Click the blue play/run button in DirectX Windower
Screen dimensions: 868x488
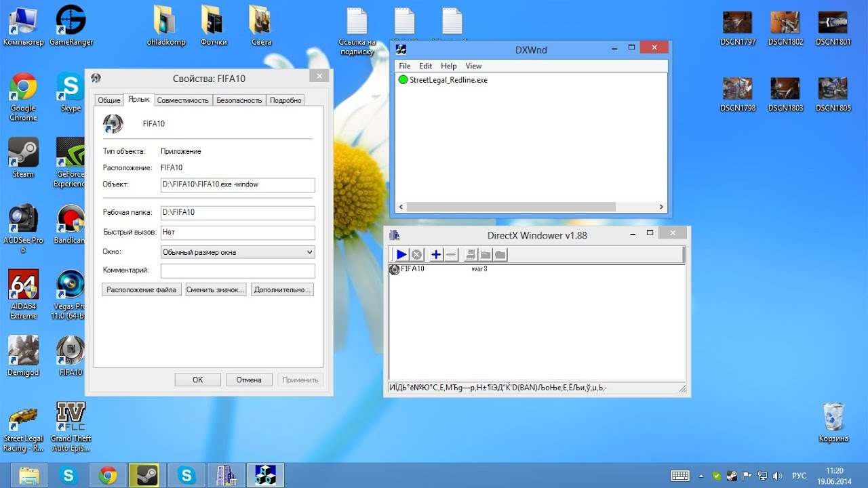tap(401, 255)
